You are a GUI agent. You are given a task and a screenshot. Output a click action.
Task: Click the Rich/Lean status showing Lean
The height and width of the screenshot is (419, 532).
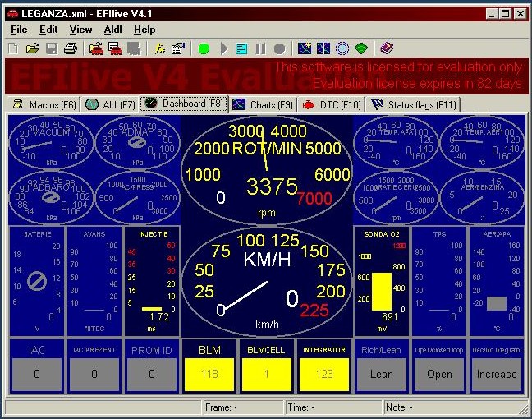tap(382, 374)
